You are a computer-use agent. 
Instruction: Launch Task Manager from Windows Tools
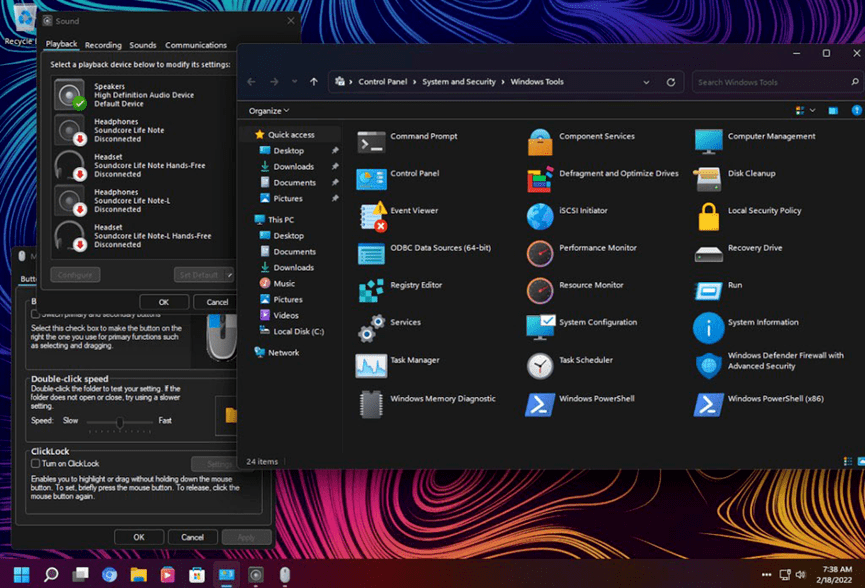click(372, 365)
